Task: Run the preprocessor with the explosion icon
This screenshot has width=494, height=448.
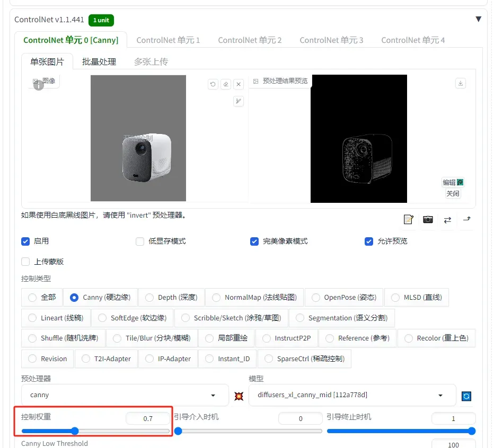Action: click(239, 396)
